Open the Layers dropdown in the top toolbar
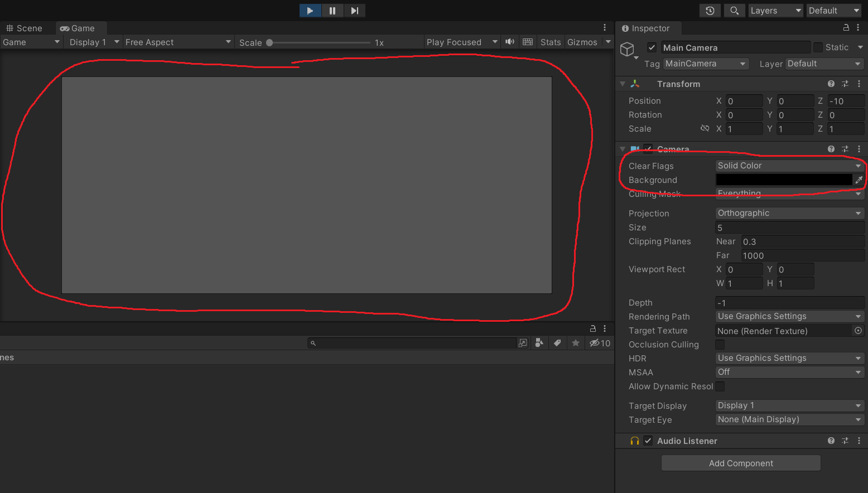 (775, 10)
